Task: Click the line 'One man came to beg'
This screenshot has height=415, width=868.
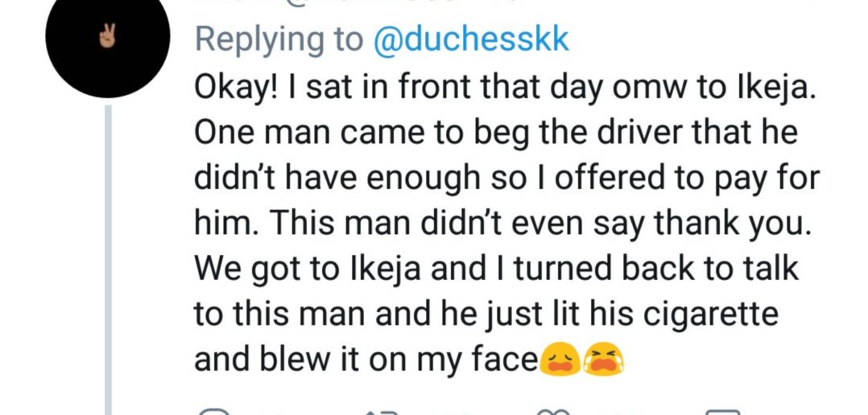Action: coord(361,133)
